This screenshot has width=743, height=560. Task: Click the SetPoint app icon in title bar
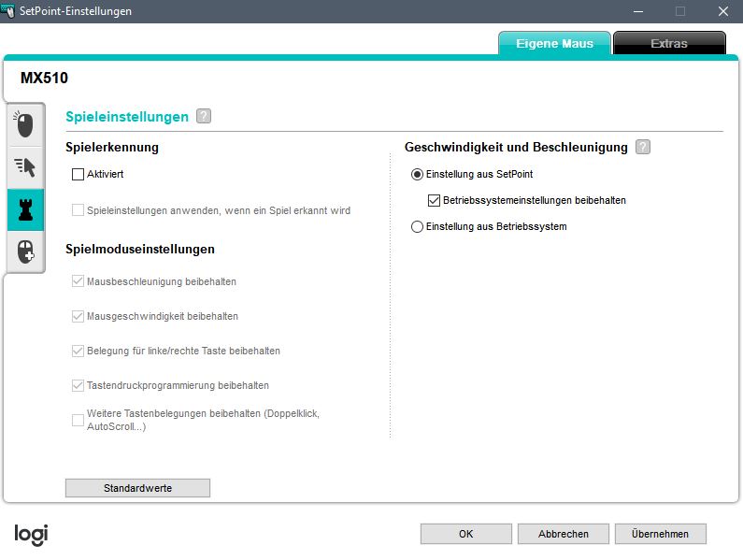point(7,10)
